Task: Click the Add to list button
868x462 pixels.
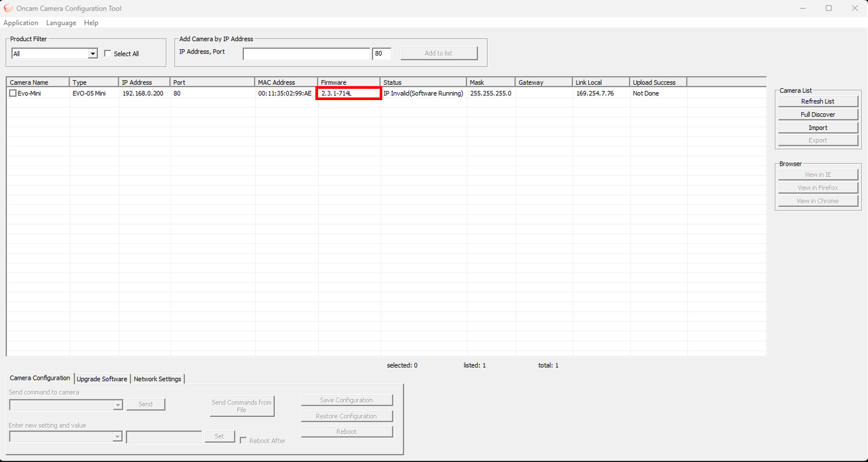Action: point(439,53)
